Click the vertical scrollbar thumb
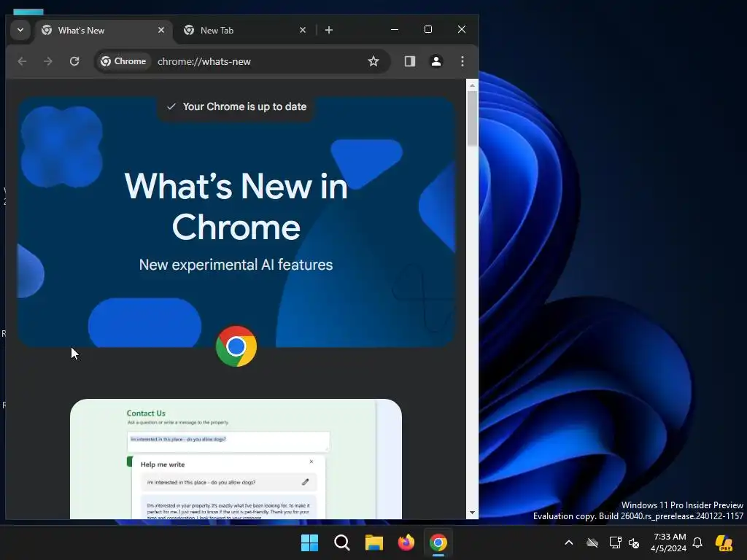The image size is (747, 560). coord(472,118)
